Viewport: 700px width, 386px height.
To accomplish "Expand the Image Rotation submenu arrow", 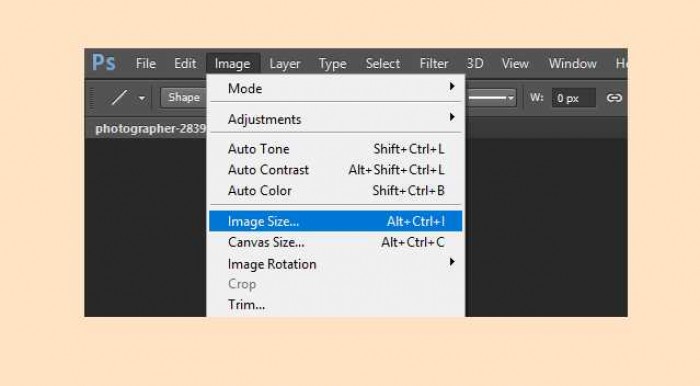I will coord(452,262).
